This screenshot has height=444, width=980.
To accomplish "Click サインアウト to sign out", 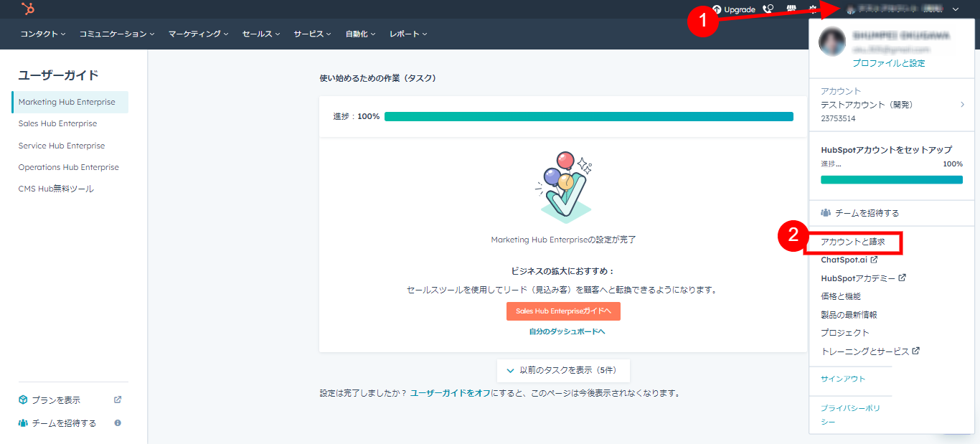I will click(843, 378).
